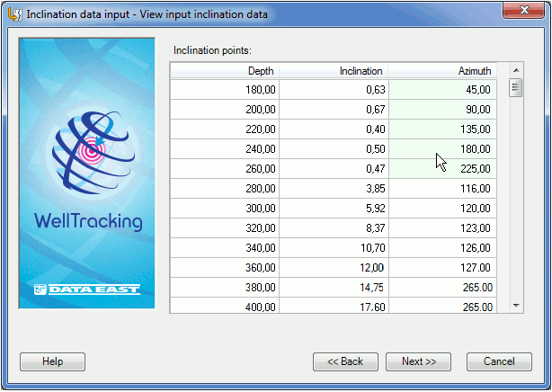Select azimuth cell 225,00
Image resolution: width=552 pixels, height=392 pixels.
(x=443, y=168)
